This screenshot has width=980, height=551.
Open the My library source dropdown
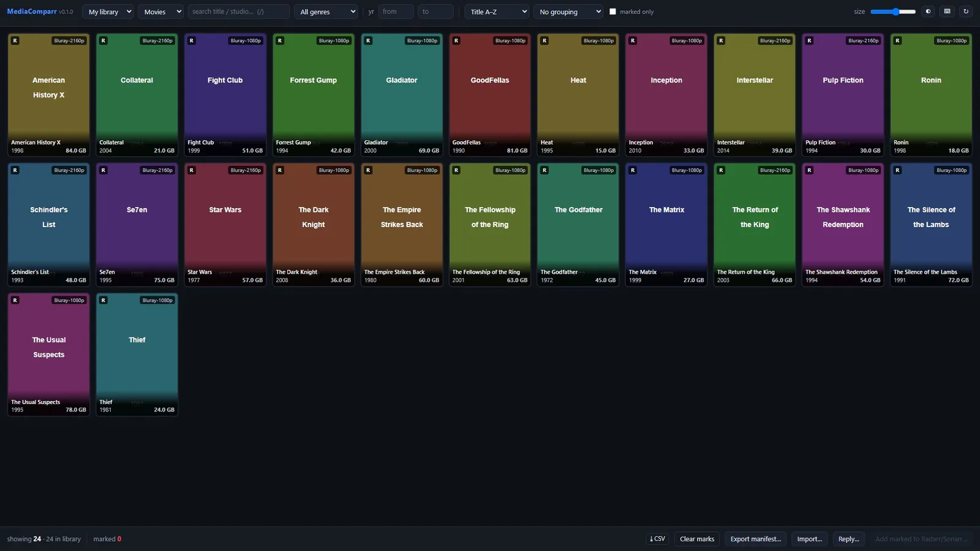point(108,12)
